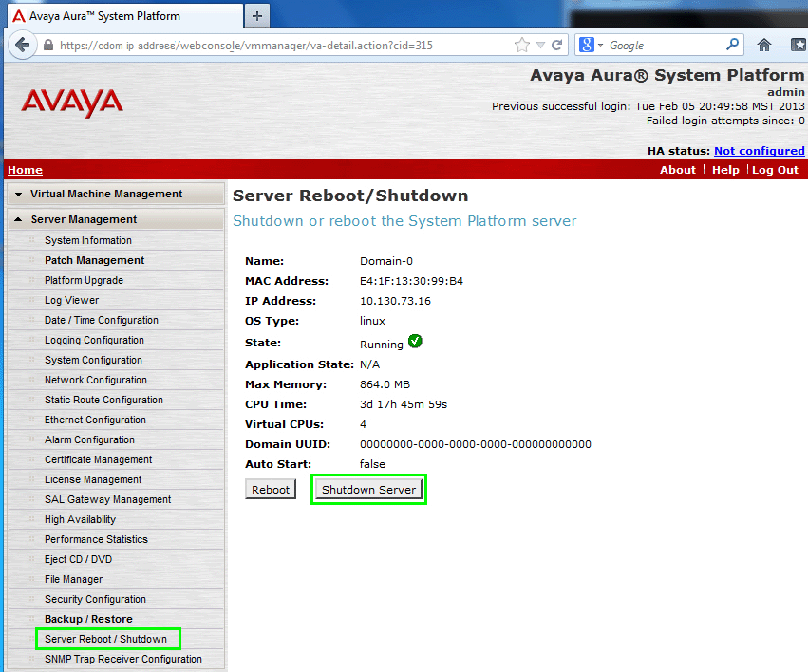
Task: Open the URL history dropdown arrow
Action: click(540, 46)
